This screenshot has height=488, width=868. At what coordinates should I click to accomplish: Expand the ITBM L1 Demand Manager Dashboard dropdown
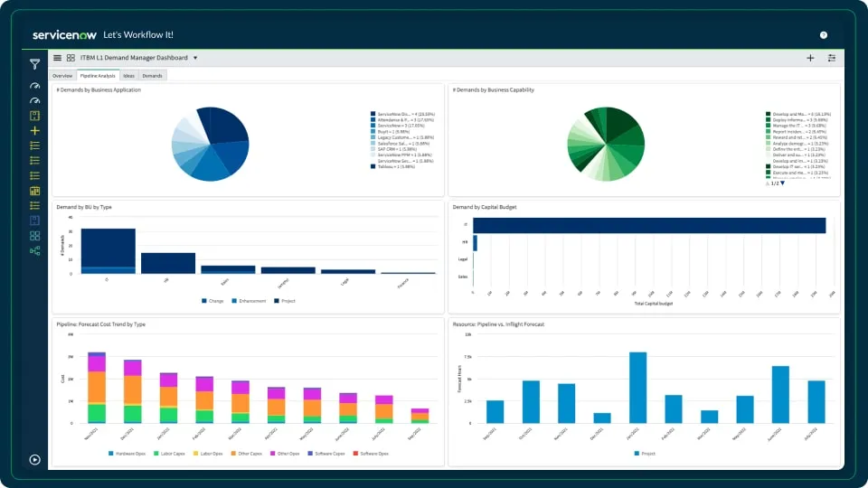pyautogui.click(x=195, y=58)
